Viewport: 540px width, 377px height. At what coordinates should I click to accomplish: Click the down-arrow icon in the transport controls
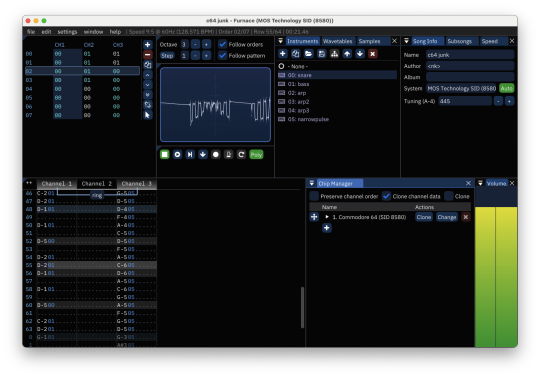click(x=203, y=155)
